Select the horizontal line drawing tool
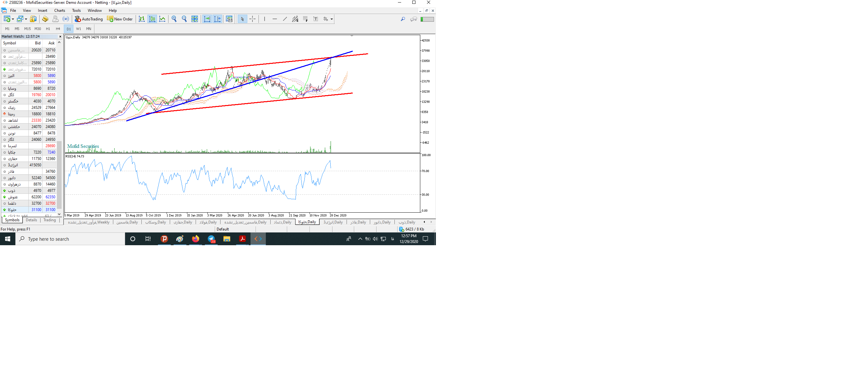Screen dimensions: 868x371 coord(275,19)
